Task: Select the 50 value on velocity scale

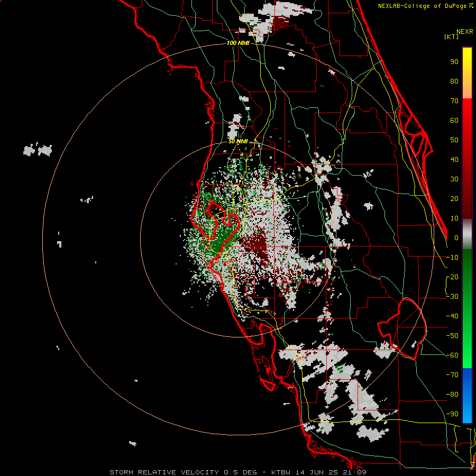Action: click(x=454, y=140)
